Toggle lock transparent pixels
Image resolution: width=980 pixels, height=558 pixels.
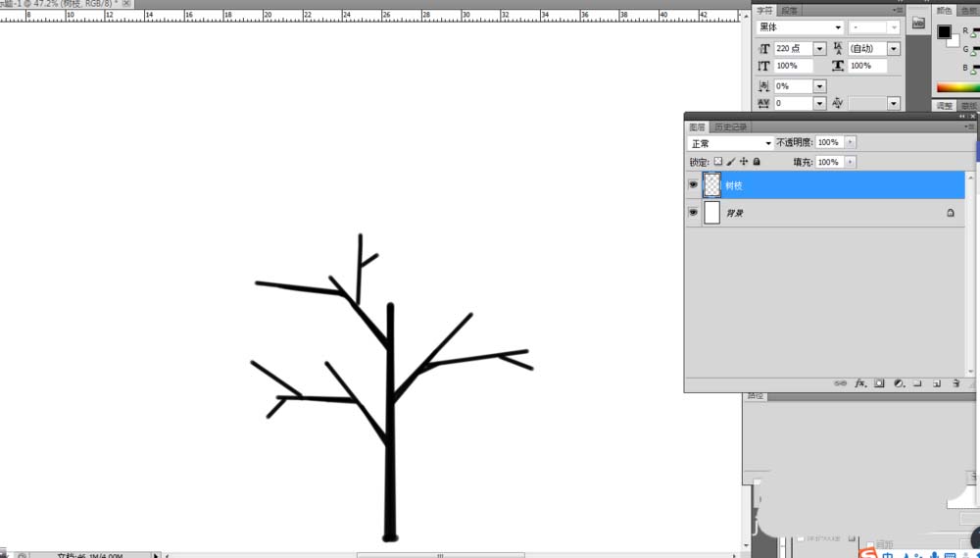(x=717, y=162)
